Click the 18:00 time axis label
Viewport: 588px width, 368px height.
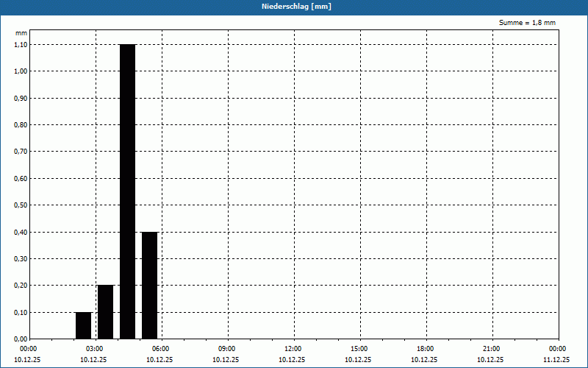click(425, 349)
